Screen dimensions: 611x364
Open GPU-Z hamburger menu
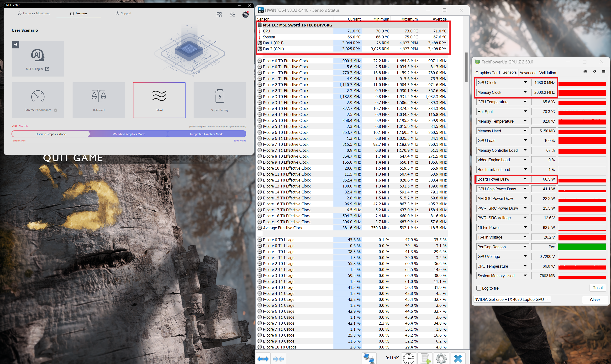(x=604, y=71)
